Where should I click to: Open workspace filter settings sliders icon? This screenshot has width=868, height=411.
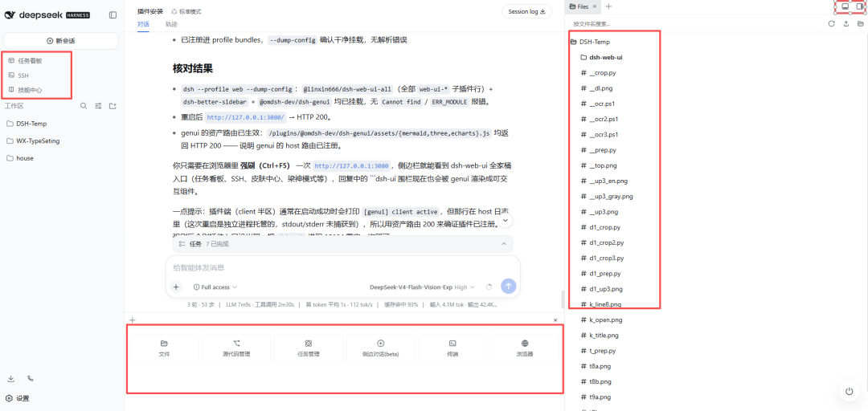(x=98, y=106)
